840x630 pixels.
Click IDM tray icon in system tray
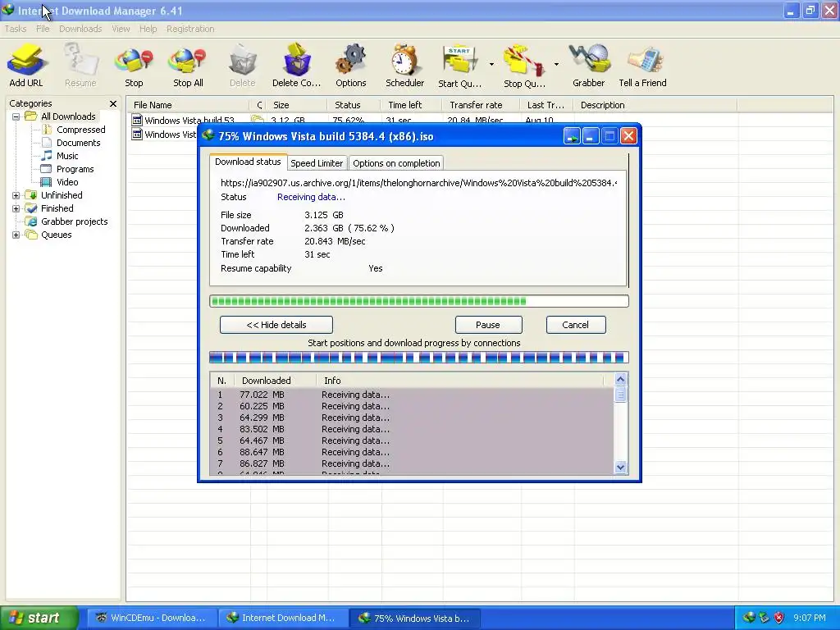coord(748,618)
